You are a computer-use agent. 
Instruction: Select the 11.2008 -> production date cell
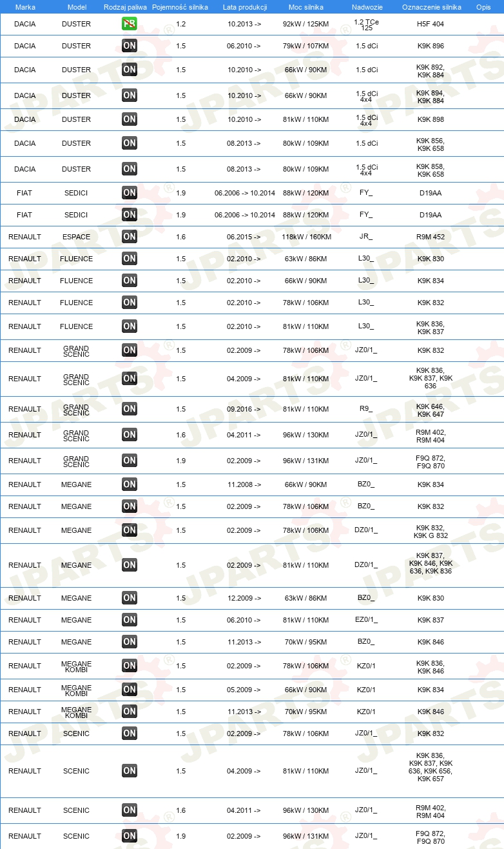tap(244, 484)
